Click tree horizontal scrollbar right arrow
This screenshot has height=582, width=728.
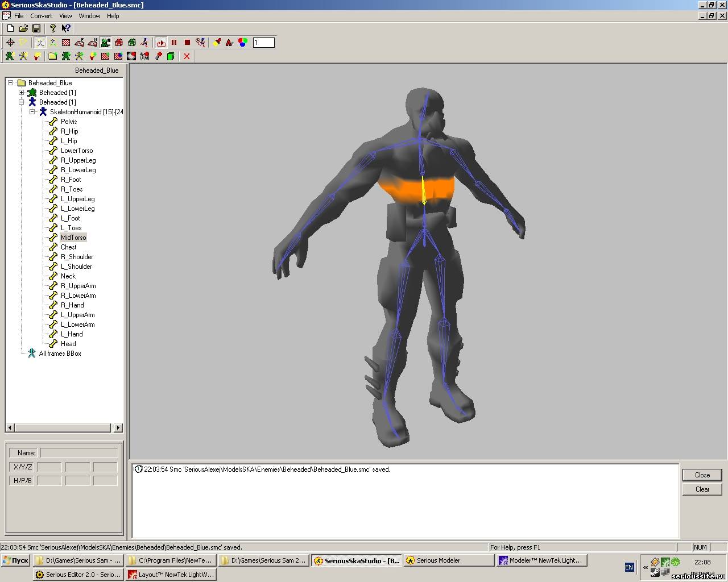[x=118, y=428]
